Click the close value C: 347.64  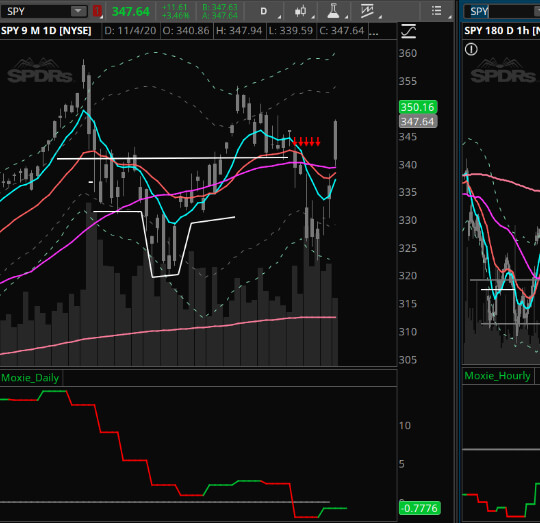coord(342,31)
